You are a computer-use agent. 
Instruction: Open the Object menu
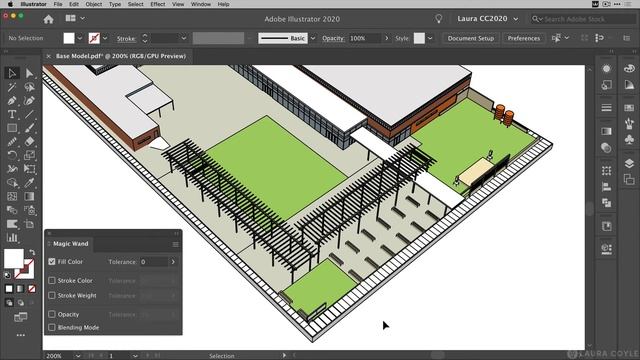click(x=93, y=4)
